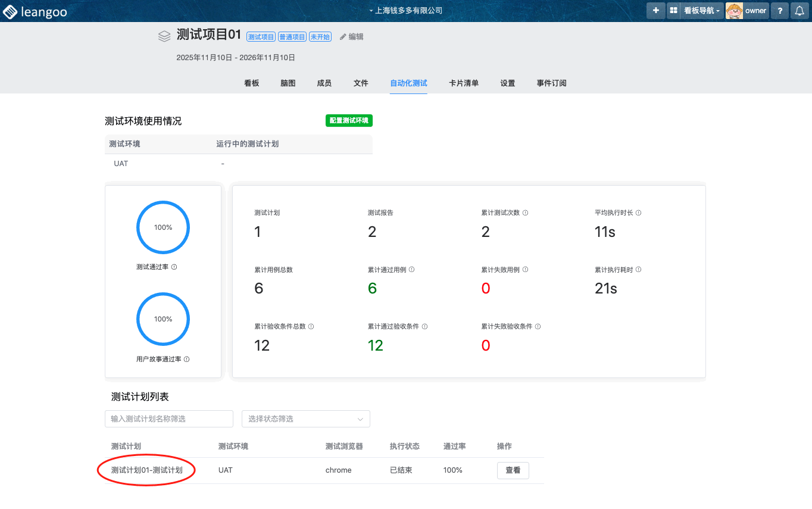Open the 选择状态筛选 dropdown
This screenshot has width=812, height=509.
point(305,419)
